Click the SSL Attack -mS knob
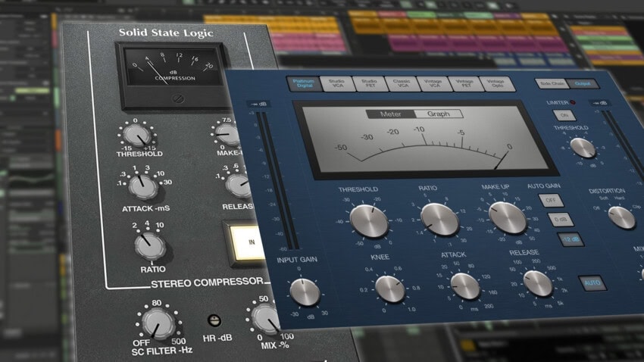Viewport: 644px width, 362px height. pyautogui.click(x=143, y=187)
